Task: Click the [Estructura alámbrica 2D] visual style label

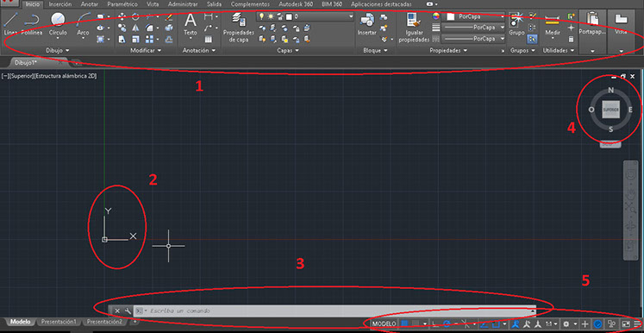Action: tap(66, 77)
